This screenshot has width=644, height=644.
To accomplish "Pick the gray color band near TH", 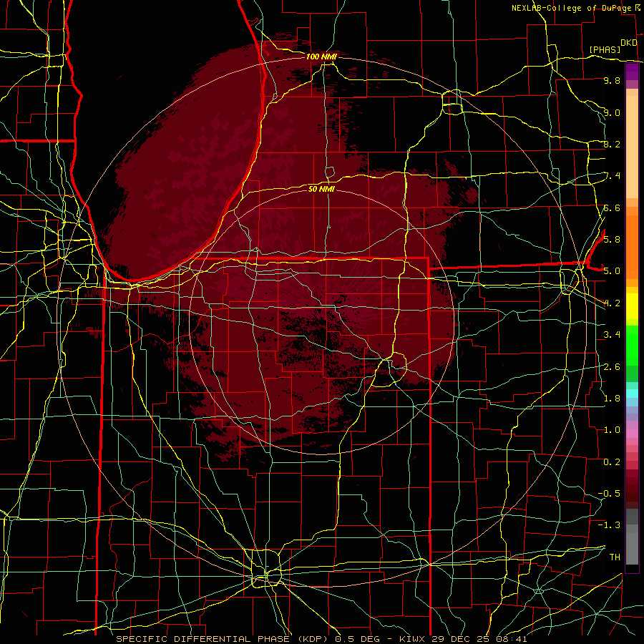I will pos(632,548).
